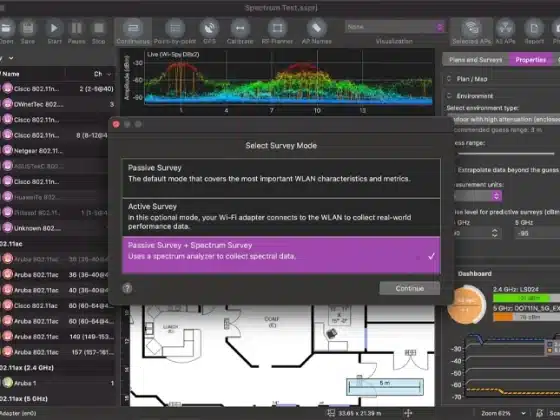Select Continuous survey mode icon

tap(133, 28)
